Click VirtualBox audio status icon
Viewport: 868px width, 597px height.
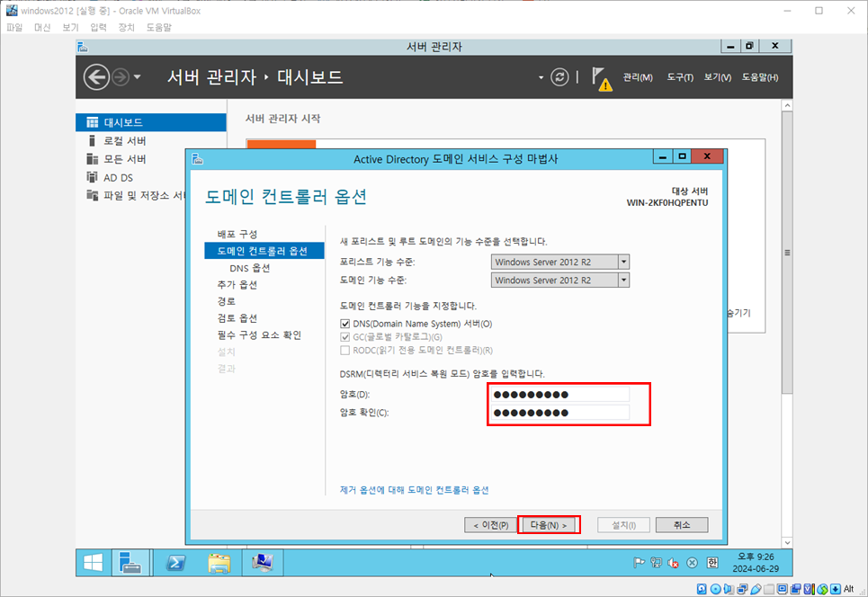729,589
